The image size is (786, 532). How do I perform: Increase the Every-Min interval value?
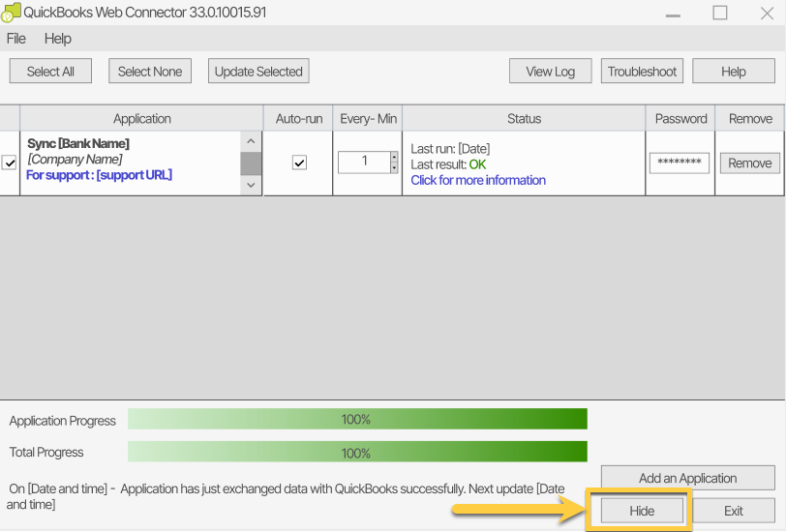coord(394,157)
